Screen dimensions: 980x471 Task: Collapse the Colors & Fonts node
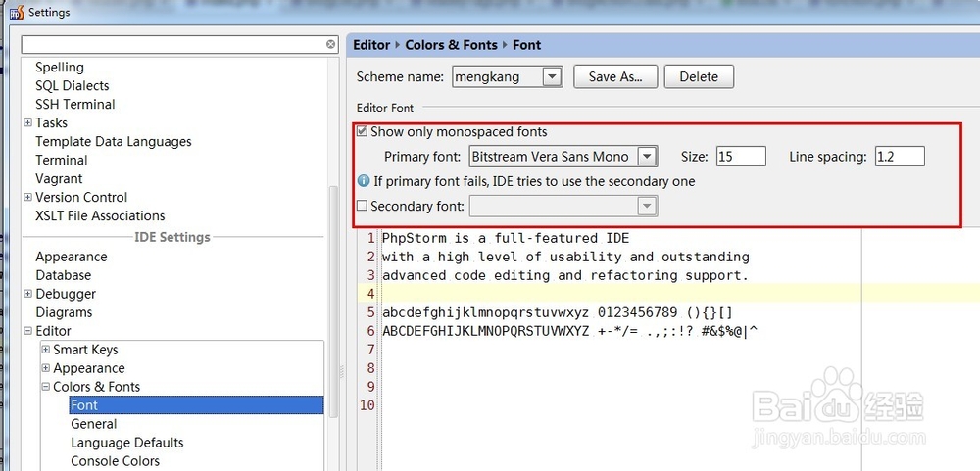[46, 387]
